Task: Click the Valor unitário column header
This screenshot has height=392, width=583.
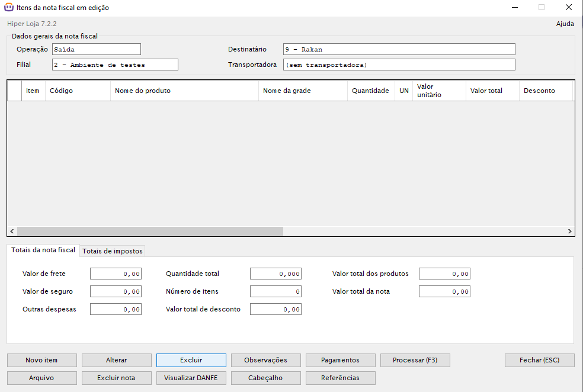Action: pyautogui.click(x=439, y=91)
